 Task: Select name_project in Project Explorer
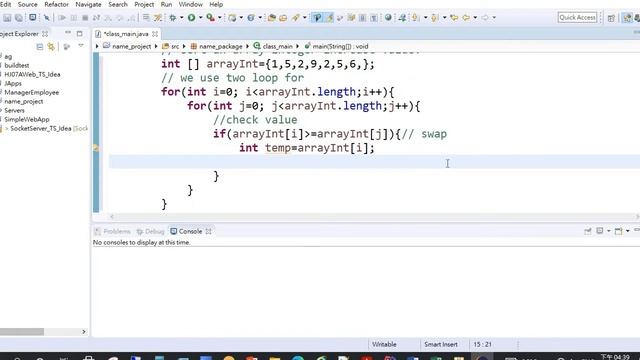[24, 102]
